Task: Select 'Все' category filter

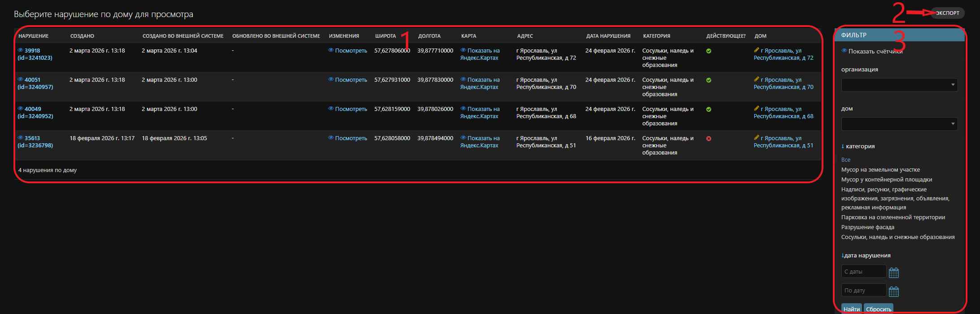Action: click(845, 160)
